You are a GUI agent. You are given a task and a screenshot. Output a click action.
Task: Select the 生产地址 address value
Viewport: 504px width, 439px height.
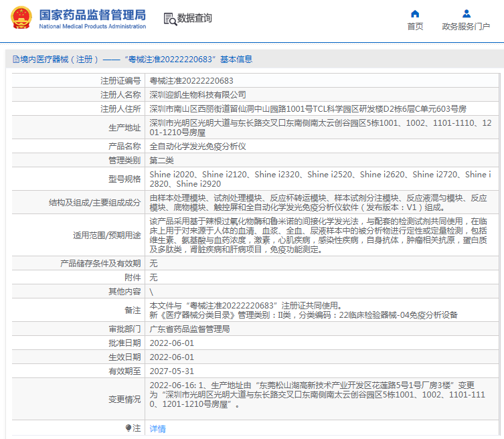pyautogui.click(x=320, y=128)
